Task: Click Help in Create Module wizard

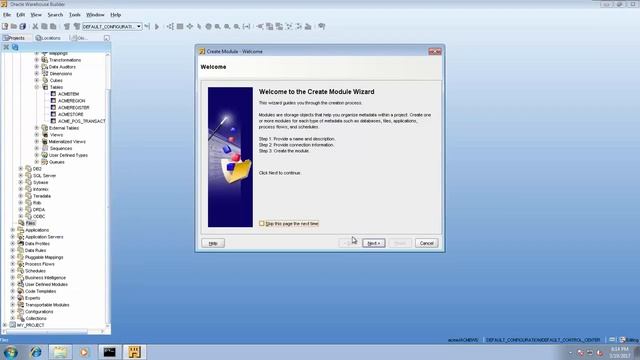Action: tap(213, 243)
